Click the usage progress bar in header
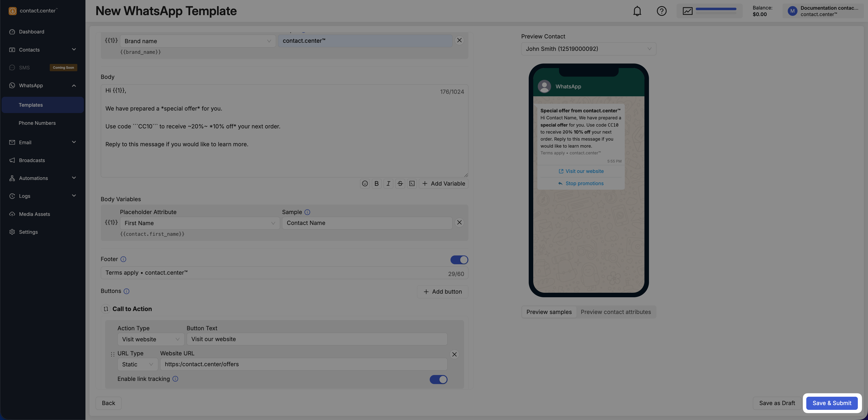868x420 pixels. 716,9
